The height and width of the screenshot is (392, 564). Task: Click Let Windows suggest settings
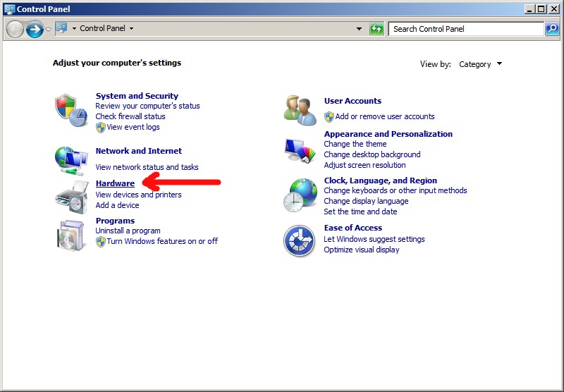point(374,240)
